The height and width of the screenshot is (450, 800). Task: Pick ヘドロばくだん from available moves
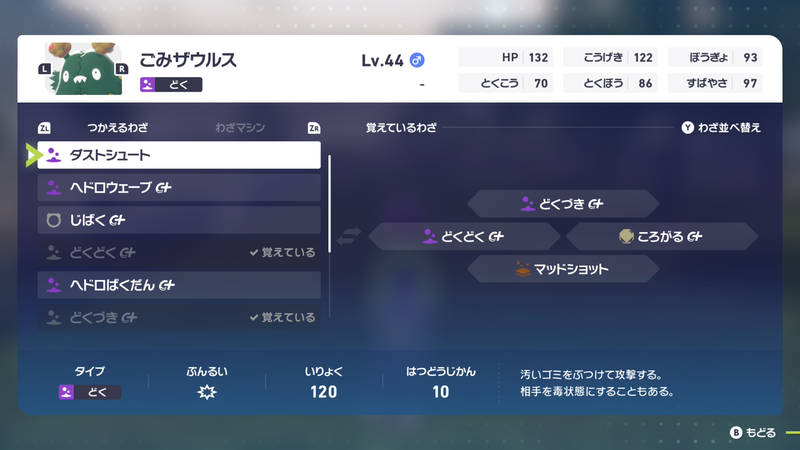point(179,285)
